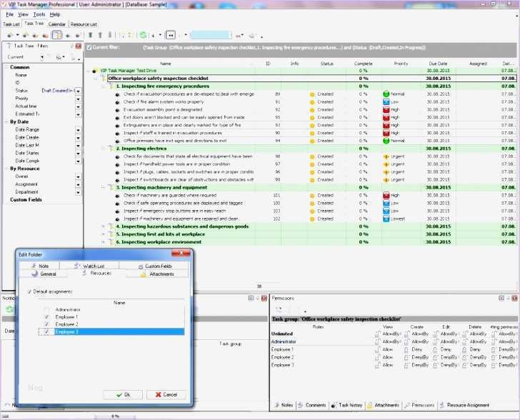
Task: Click Low priority icon for task 100
Action: [386, 204]
